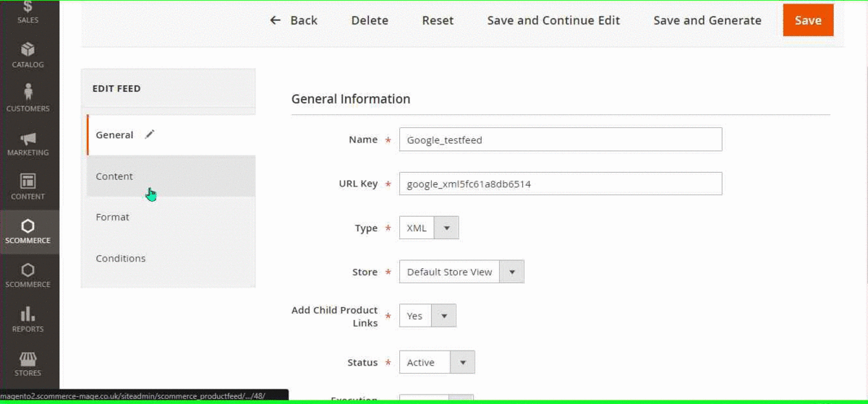868x404 pixels.
Task: Open the Customers person icon
Action: coord(27,93)
